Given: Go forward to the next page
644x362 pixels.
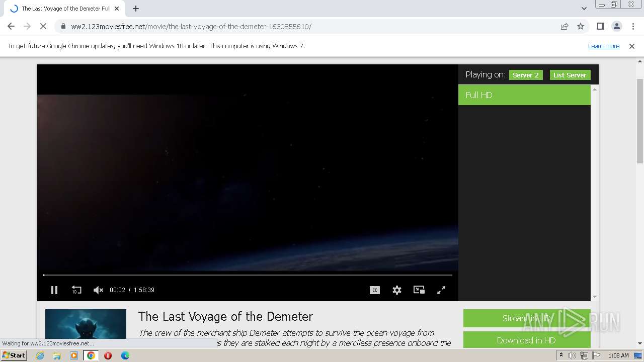Looking at the screenshot, I should (x=27, y=26).
